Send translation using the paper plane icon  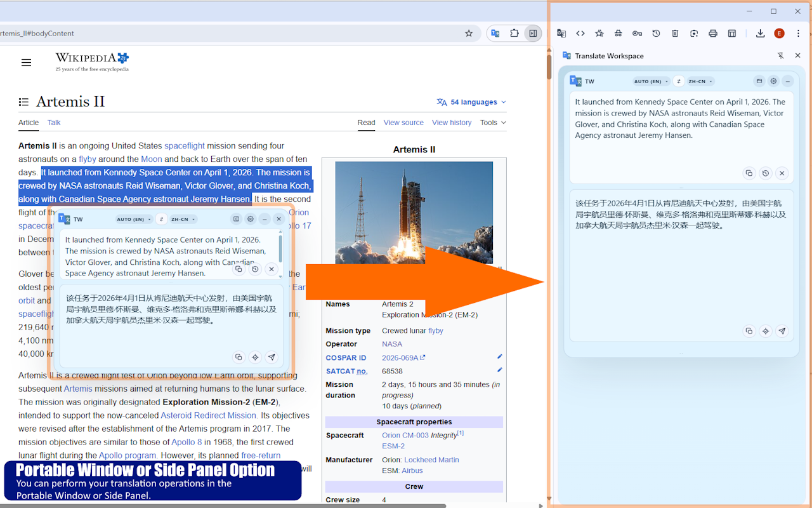pyautogui.click(x=782, y=331)
